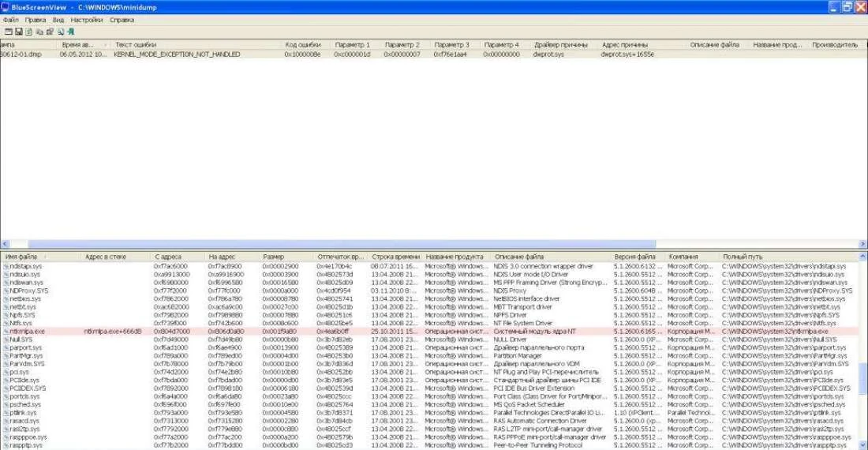Click the file icon beside parport.sys
The height and width of the screenshot is (450, 868).
(x=6, y=347)
